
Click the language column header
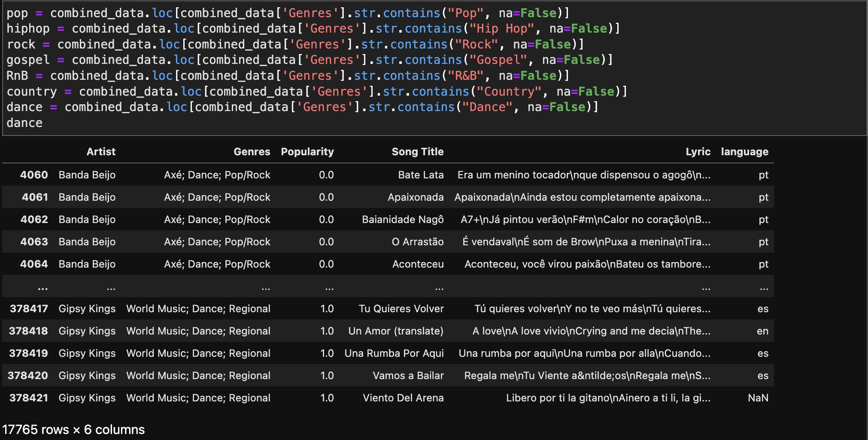[745, 152]
